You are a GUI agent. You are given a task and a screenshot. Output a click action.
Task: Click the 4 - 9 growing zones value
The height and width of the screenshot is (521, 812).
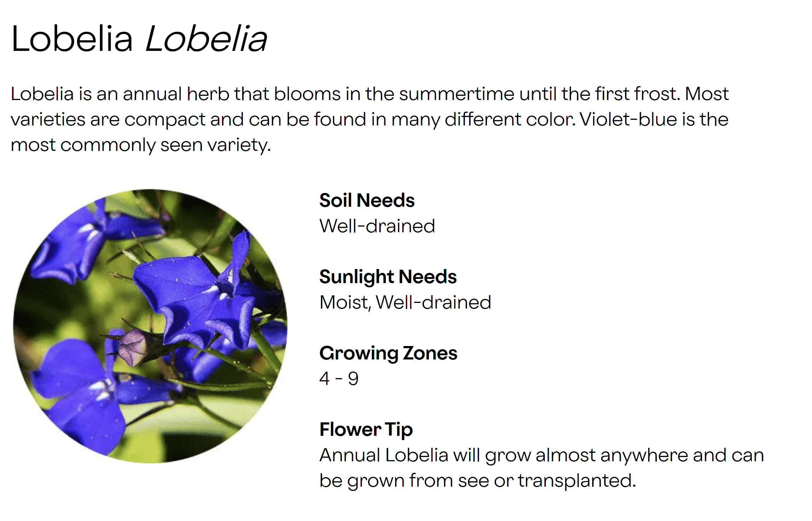coord(339,379)
